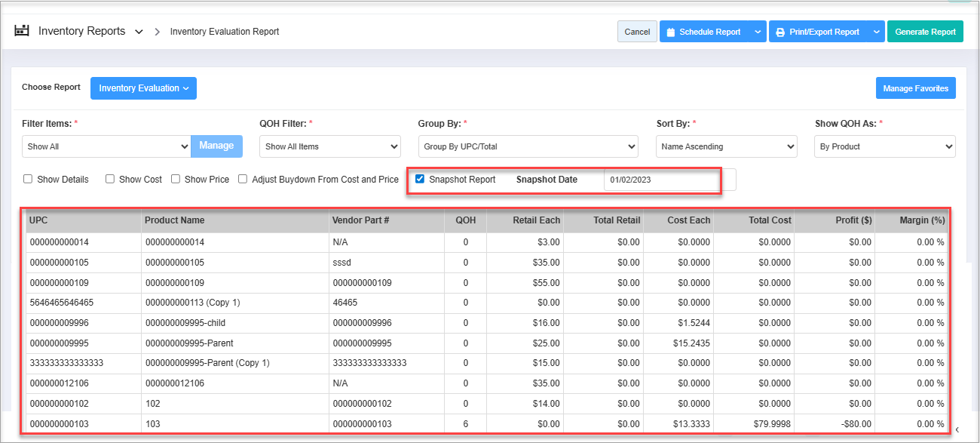Viewport: 980px width, 443px height.
Task: Expand the Inventory Reports chevron menu
Action: click(x=139, y=32)
